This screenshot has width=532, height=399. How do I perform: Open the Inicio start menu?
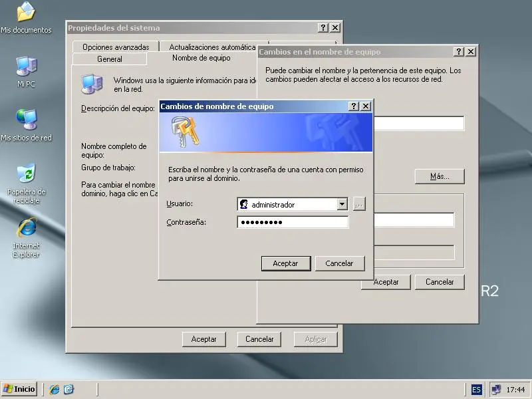[x=19, y=389]
